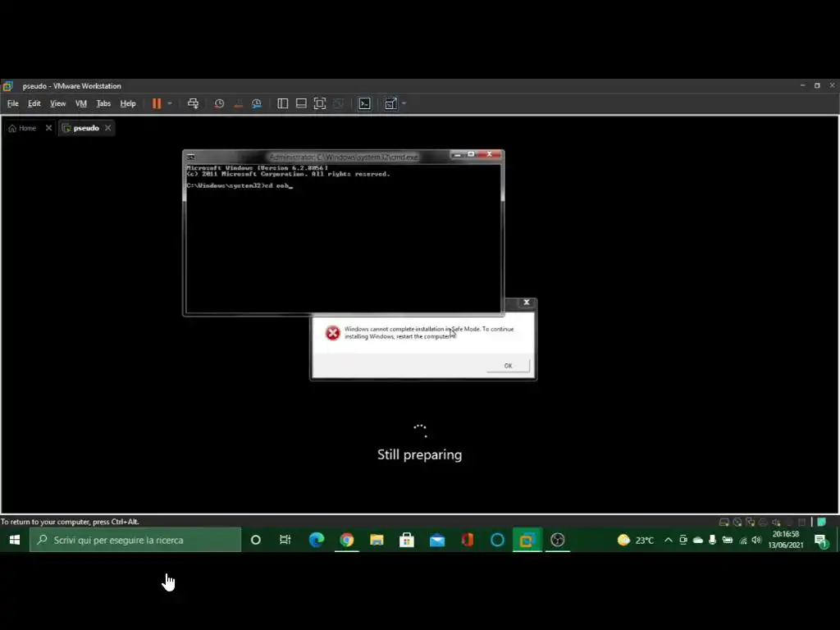This screenshot has height=630, width=840.
Task: Click the Unity mode toolbar icon
Action: [338, 103]
